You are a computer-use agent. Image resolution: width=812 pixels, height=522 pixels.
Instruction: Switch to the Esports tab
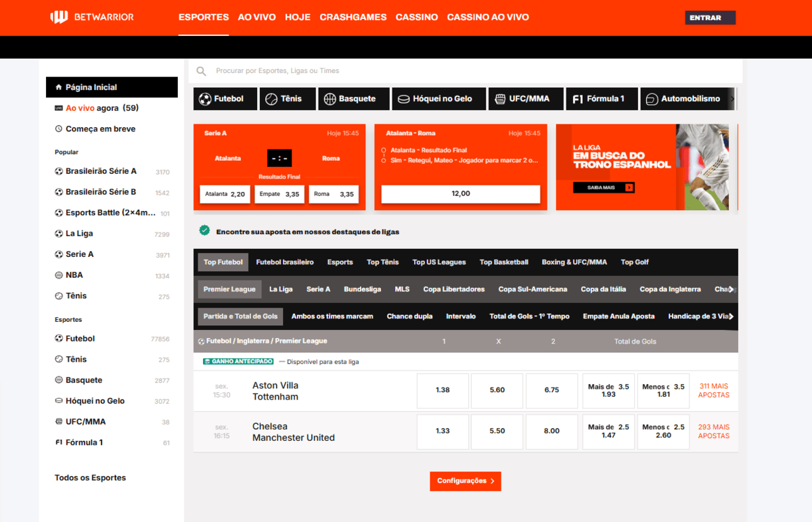pos(340,262)
